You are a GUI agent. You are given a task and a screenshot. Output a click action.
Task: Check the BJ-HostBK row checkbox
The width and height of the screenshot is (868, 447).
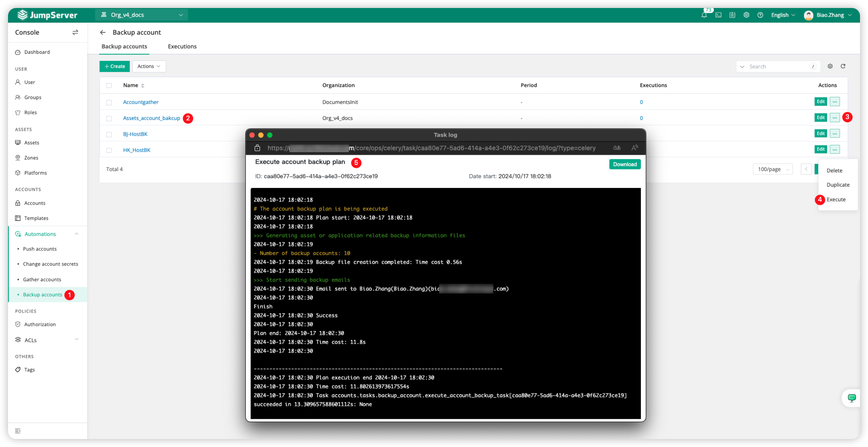(109, 134)
